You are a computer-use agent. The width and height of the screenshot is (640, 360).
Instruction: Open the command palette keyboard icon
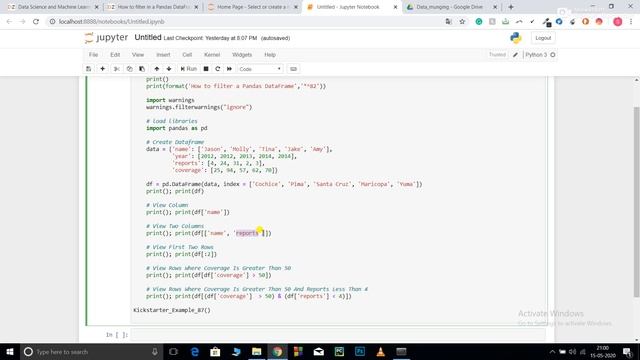pyautogui.click(x=293, y=69)
